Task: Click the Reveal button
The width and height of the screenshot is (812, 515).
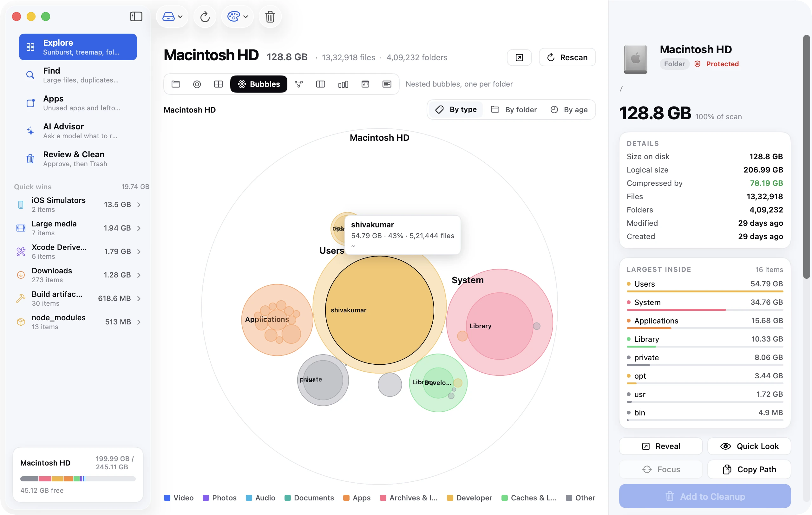Action: (661, 446)
